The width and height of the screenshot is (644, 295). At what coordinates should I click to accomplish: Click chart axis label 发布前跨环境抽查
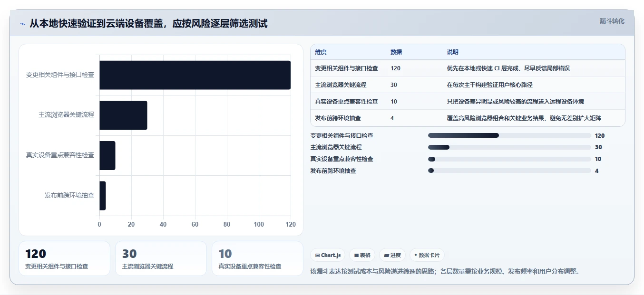(69, 196)
